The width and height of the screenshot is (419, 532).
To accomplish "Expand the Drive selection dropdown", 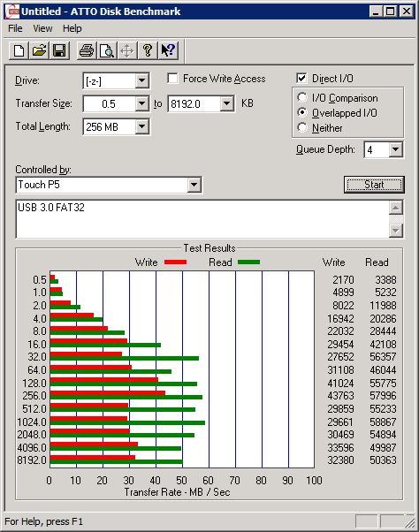I will click(141, 81).
